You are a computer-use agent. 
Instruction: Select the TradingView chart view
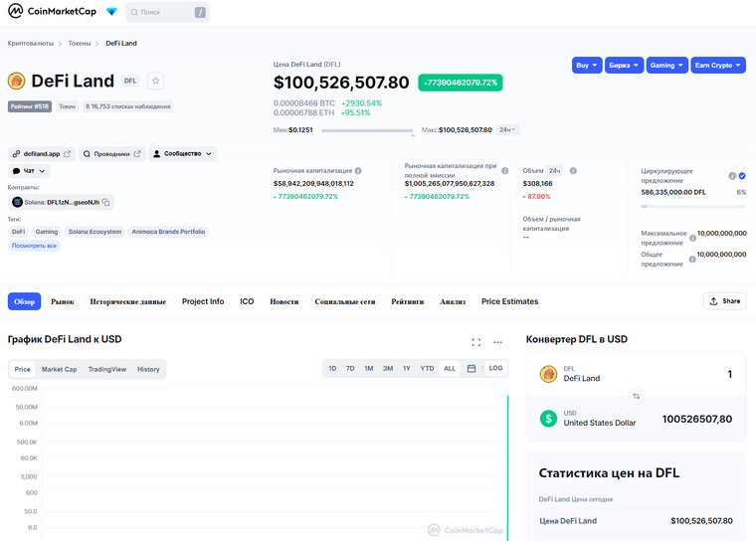(107, 369)
